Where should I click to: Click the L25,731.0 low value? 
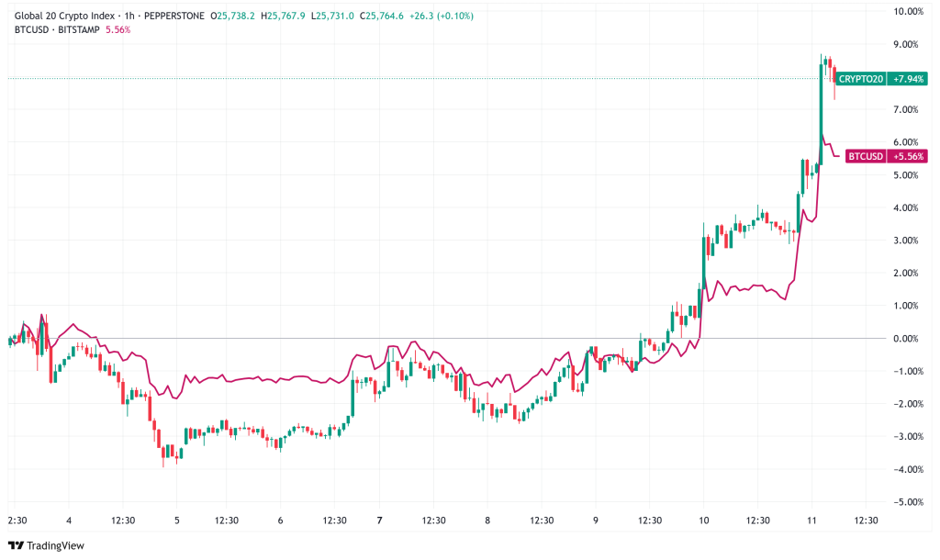point(332,17)
